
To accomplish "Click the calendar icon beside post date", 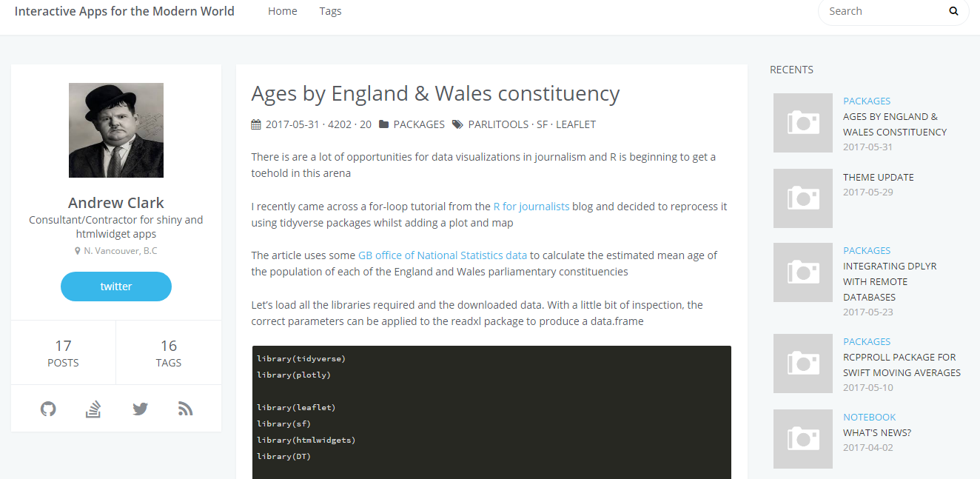I will pyautogui.click(x=256, y=124).
